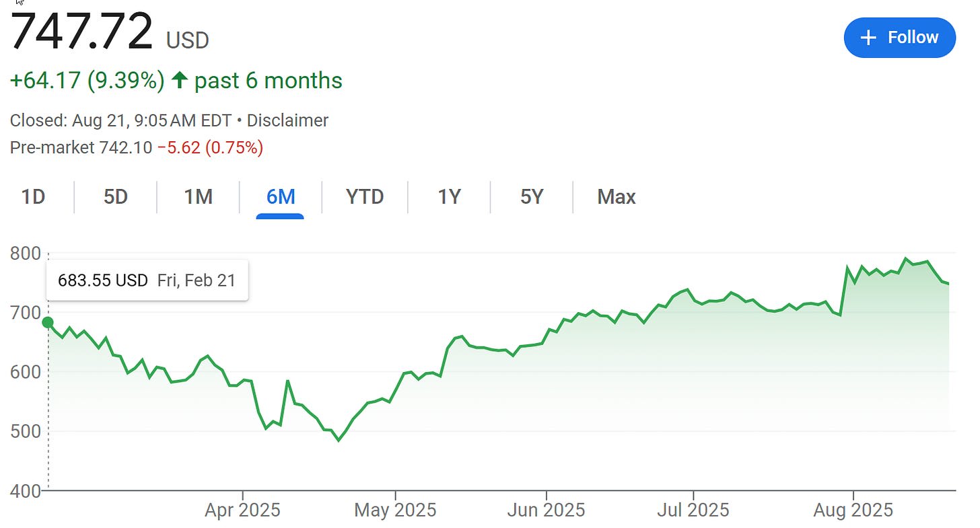The width and height of the screenshot is (980, 528).
Task: Click the green up-arrow gain icon
Action: (179, 81)
